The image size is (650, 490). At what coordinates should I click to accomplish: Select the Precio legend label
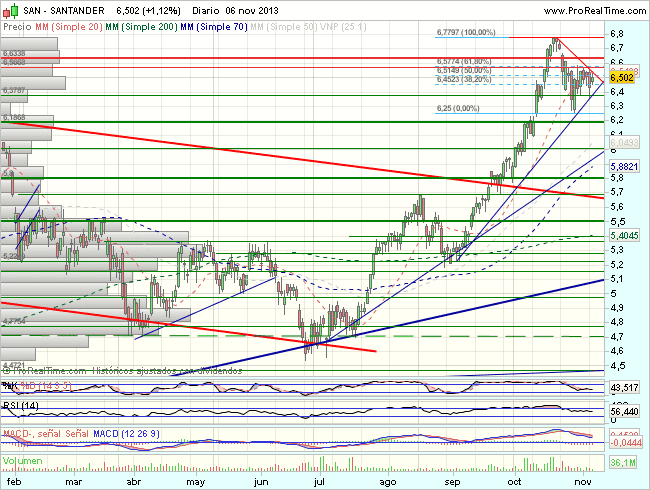click(17, 27)
